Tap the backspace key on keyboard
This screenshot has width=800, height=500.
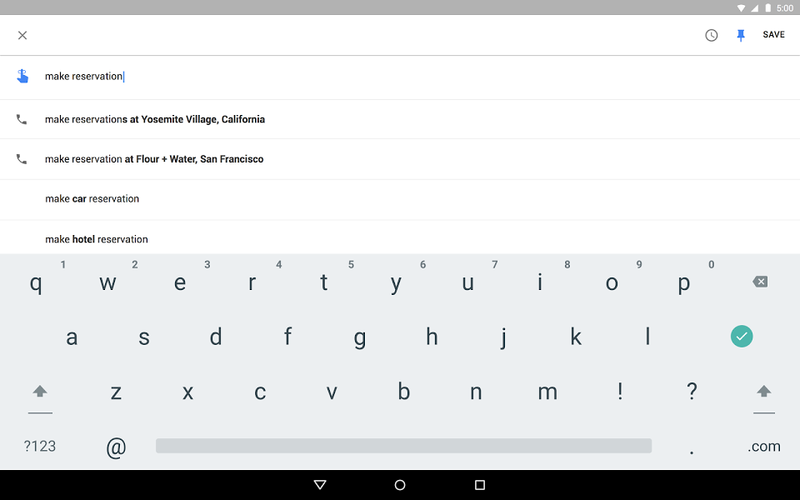760,282
